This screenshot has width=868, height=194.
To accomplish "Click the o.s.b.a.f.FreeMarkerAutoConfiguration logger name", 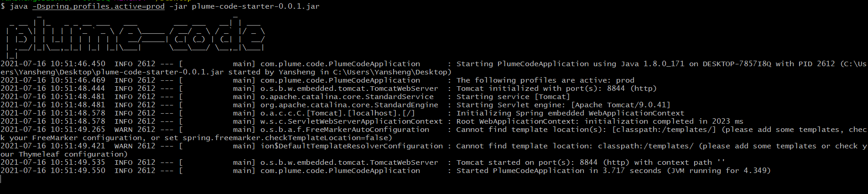I will (x=345, y=130).
